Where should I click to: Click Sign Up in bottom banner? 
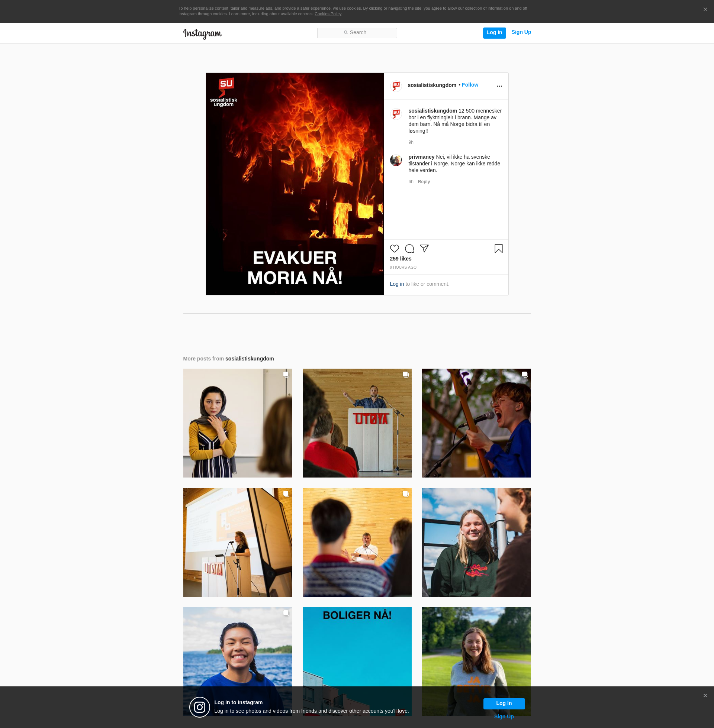(504, 717)
